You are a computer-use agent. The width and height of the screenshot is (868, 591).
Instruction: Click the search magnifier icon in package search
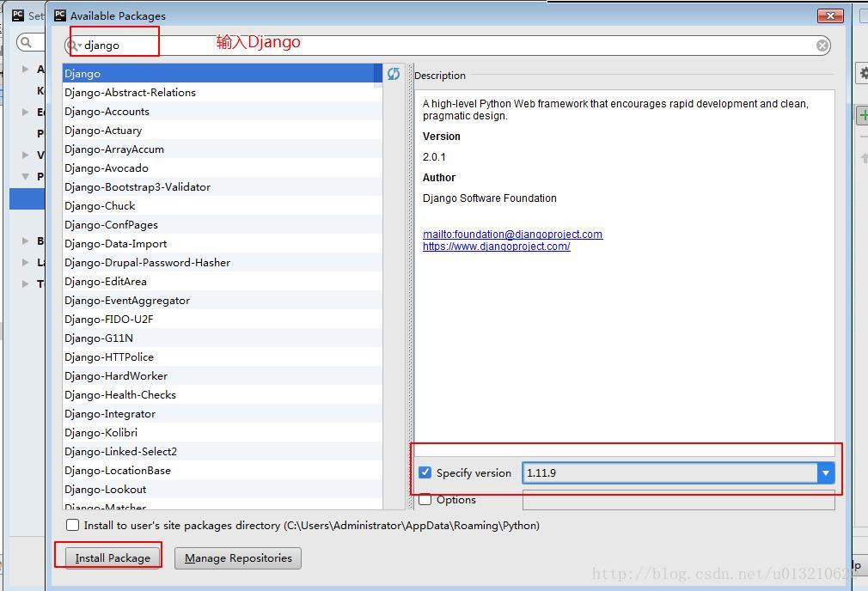(x=73, y=46)
